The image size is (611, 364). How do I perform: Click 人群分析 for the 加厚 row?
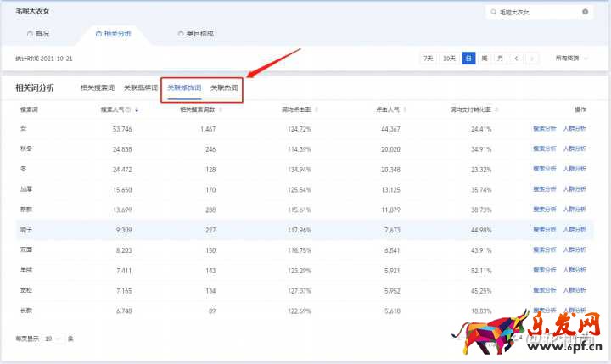(575, 189)
